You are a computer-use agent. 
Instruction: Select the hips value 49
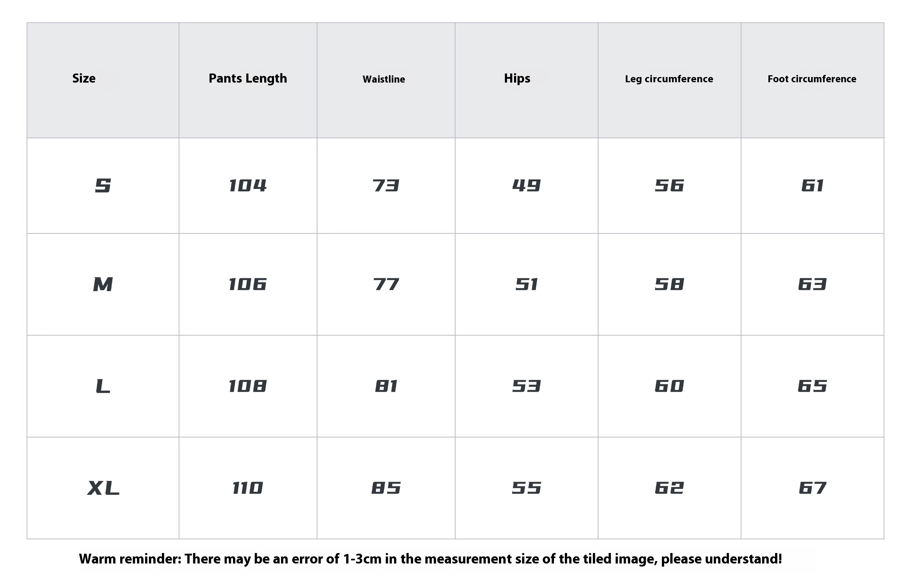(527, 185)
